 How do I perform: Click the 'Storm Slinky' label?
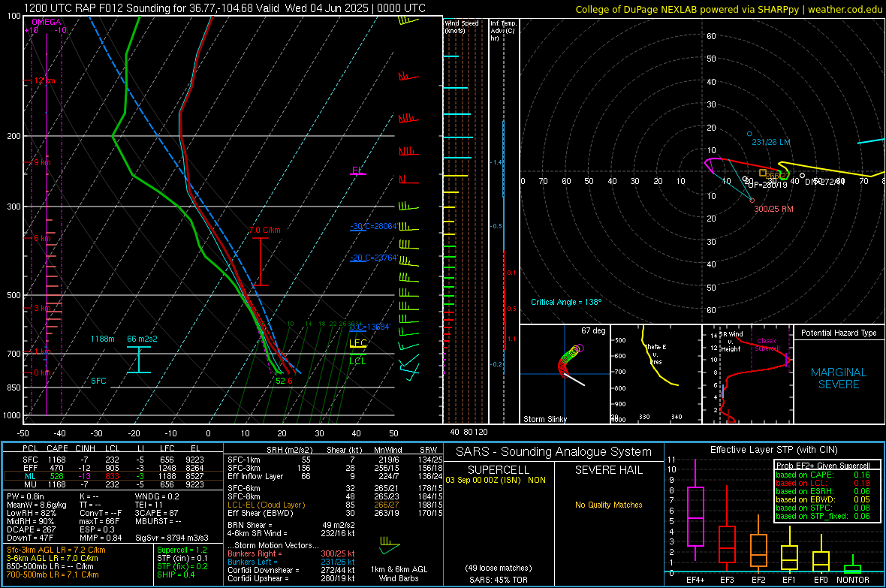(545, 419)
